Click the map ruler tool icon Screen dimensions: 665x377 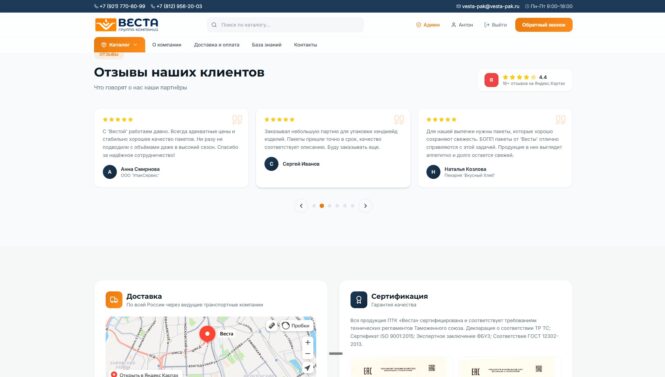click(271, 325)
